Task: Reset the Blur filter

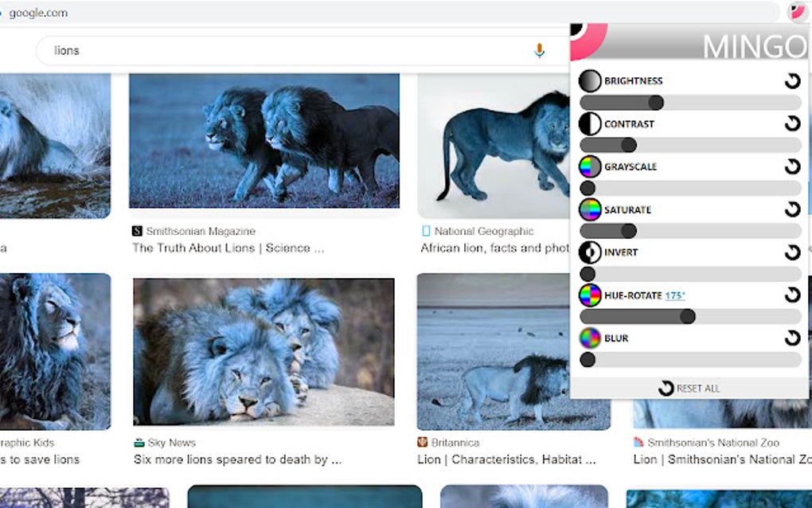Action: pyautogui.click(x=793, y=338)
